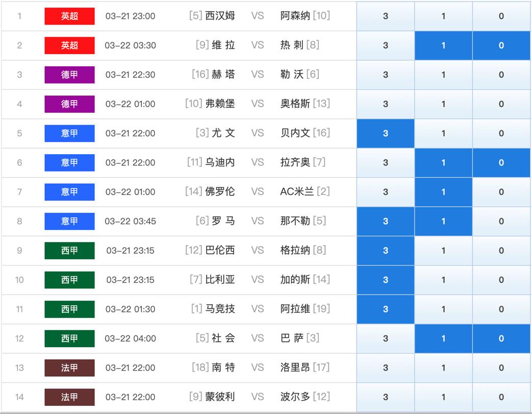This screenshot has height=414, width=532.
Task: Click the 西甲 tag for 巴伦西 match
Action: point(69,251)
